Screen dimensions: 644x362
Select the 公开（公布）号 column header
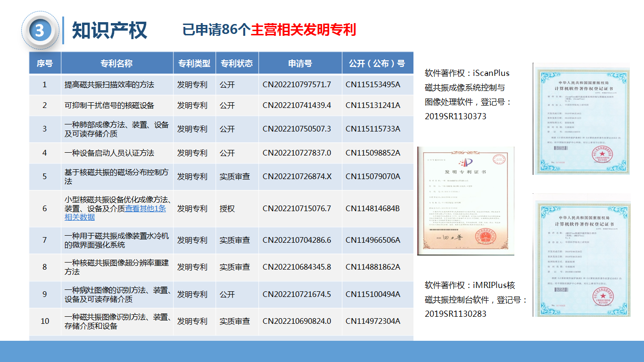pyautogui.click(x=377, y=63)
